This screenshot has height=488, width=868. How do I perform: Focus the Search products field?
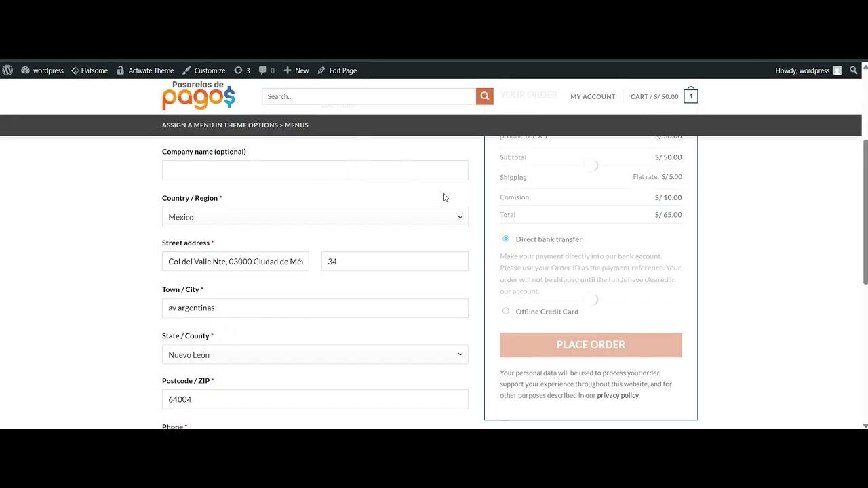[369, 96]
